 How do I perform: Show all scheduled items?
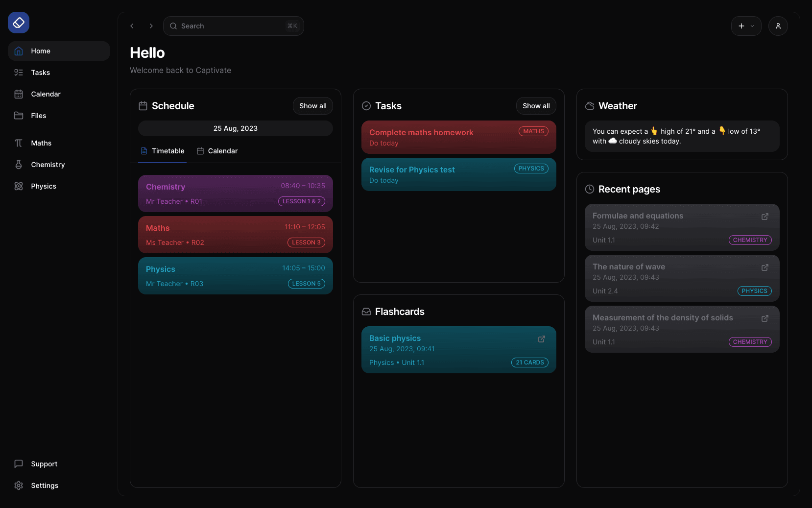point(312,105)
